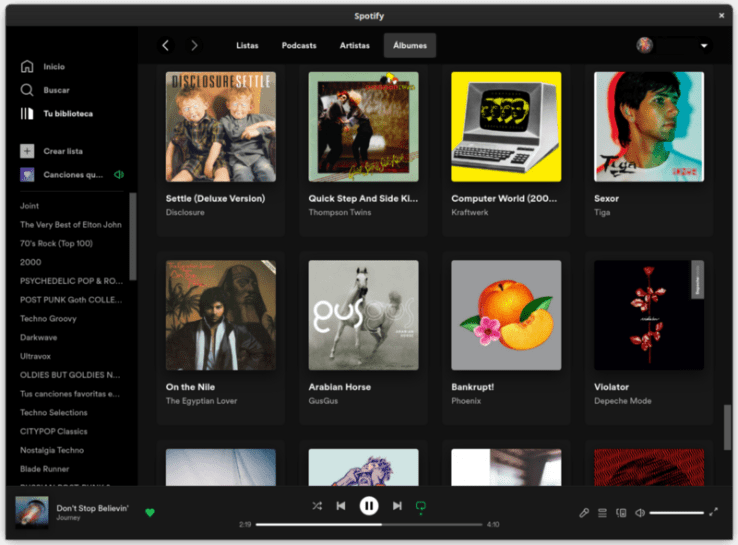738x545 pixels.
Task: Click the green now-playing speaker icon
Action: pyautogui.click(x=119, y=175)
